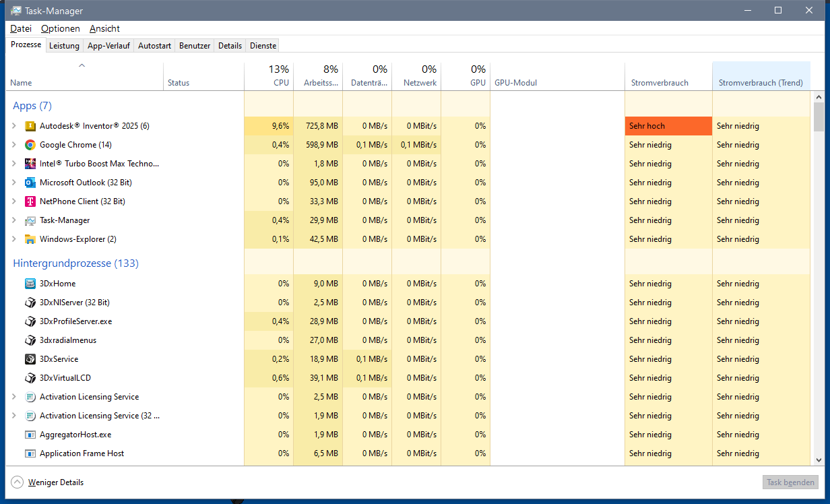Click the 9,6% CPU value
830x504 pixels.
280,126
